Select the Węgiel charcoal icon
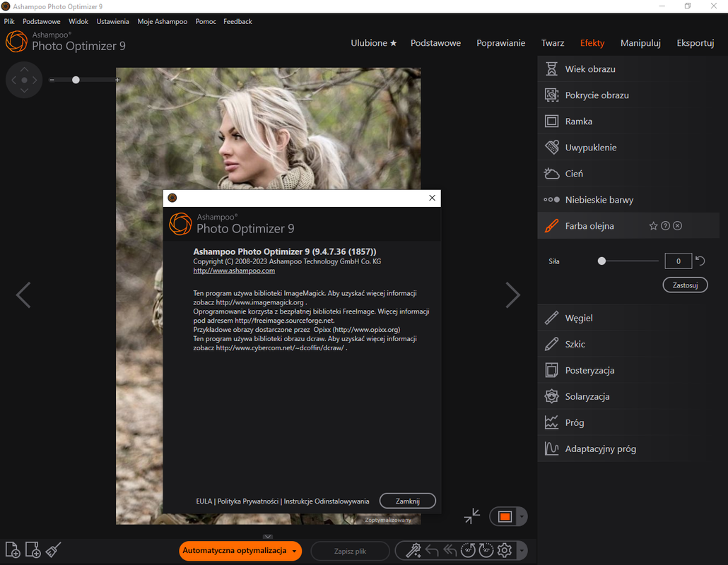 point(551,318)
